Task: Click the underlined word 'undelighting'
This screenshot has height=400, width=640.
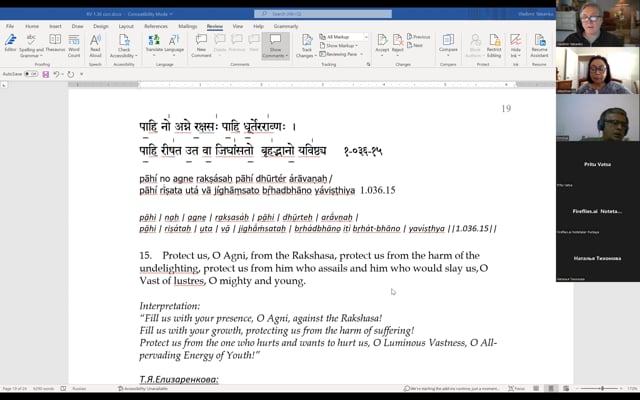Action: pyautogui.click(x=169, y=269)
